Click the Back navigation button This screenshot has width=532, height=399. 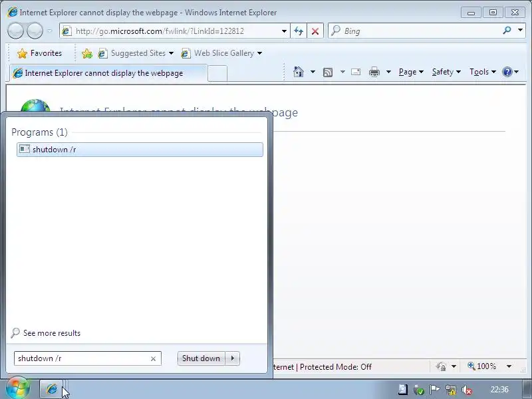click(x=15, y=31)
